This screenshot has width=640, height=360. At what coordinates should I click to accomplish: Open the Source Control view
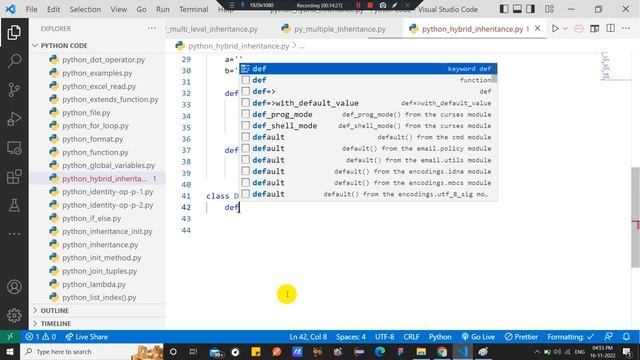[x=14, y=89]
